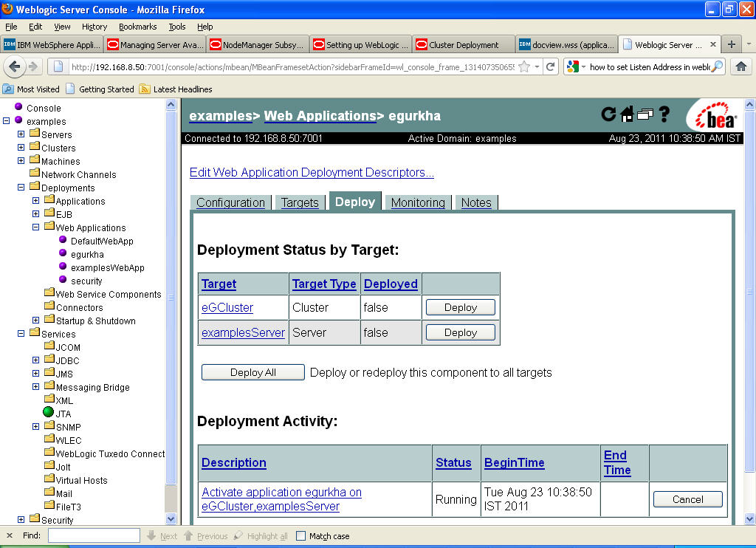Click the Network Channels folder icon

pyautogui.click(x=35, y=172)
